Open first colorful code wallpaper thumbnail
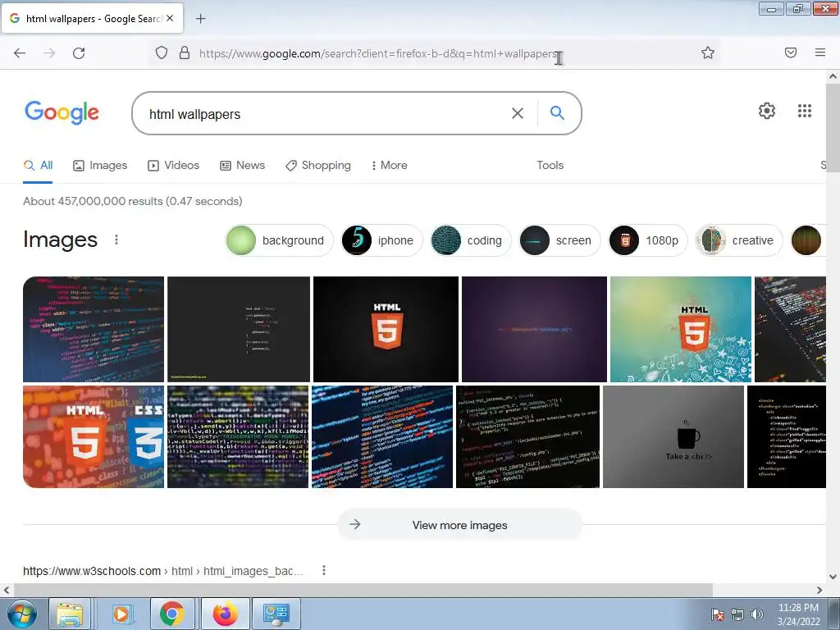840x630 pixels. coord(94,329)
